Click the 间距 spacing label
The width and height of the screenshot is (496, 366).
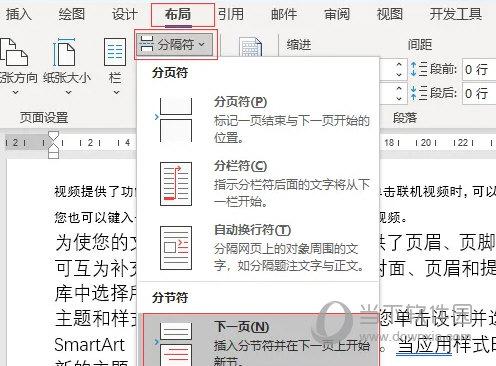coord(420,44)
